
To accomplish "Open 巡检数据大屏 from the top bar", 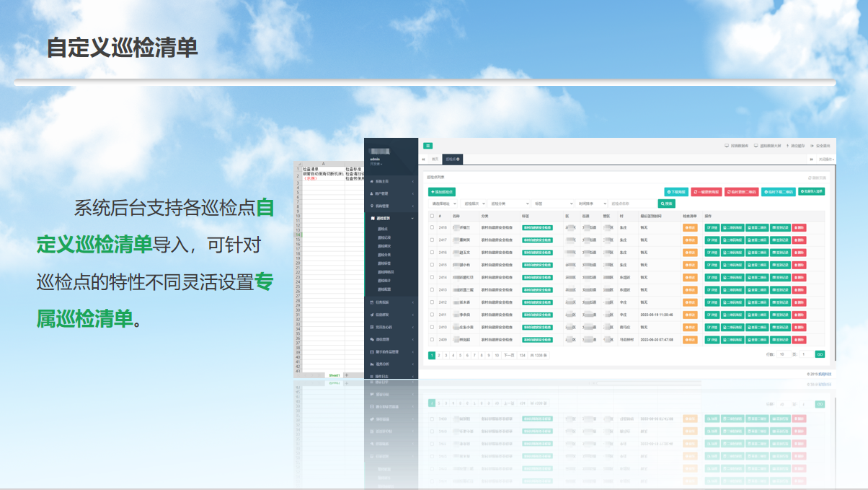I will tap(768, 146).
